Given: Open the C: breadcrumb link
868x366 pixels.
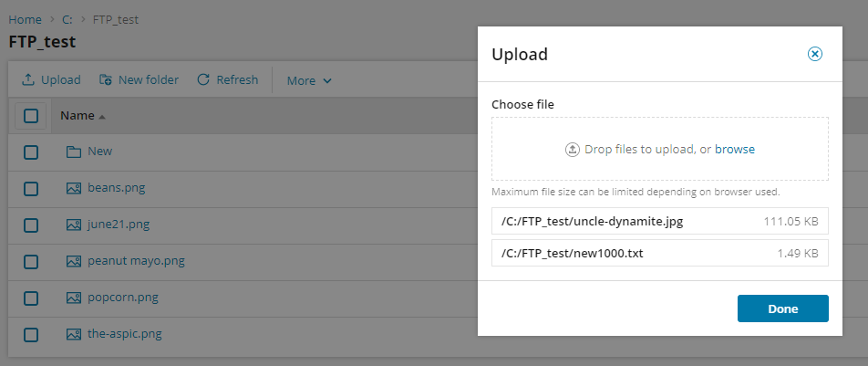Looking at the screenshot, I should click(67, 19).
